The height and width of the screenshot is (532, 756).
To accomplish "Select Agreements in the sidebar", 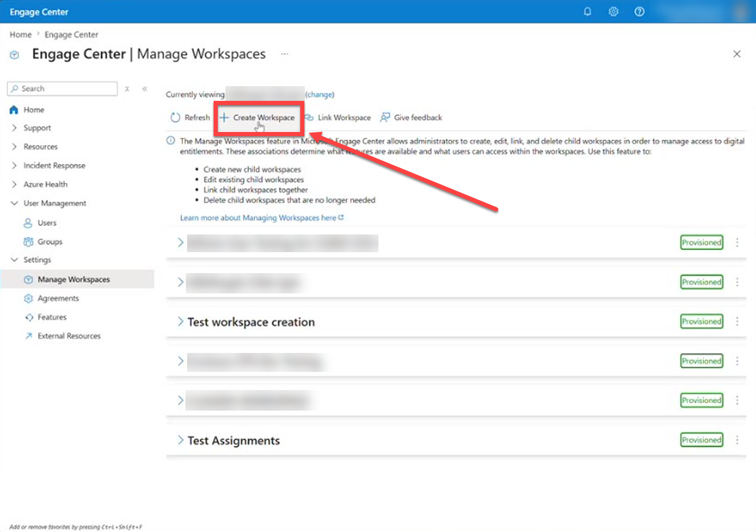I will [x=58, y=298].
